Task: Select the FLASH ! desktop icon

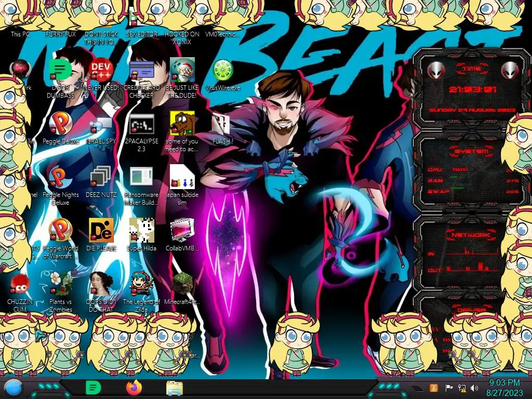Action: tap(222, 124)
